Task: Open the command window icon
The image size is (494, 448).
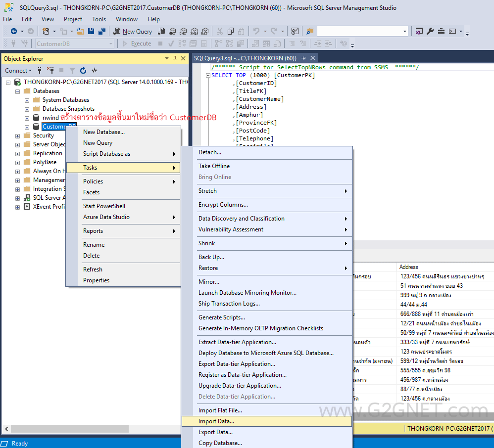Action: [452, 31]
